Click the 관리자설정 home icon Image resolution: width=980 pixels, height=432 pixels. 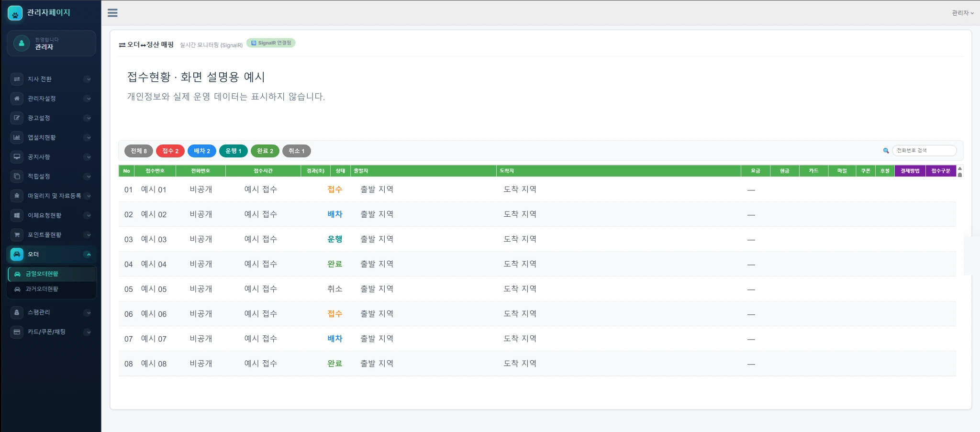(x=17, y=99)
